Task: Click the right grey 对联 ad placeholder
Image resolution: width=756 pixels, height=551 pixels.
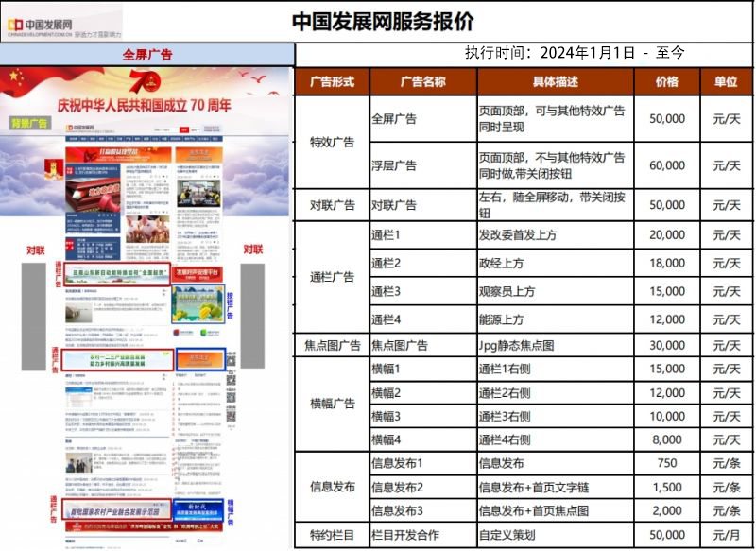Action: coord(252,316)
